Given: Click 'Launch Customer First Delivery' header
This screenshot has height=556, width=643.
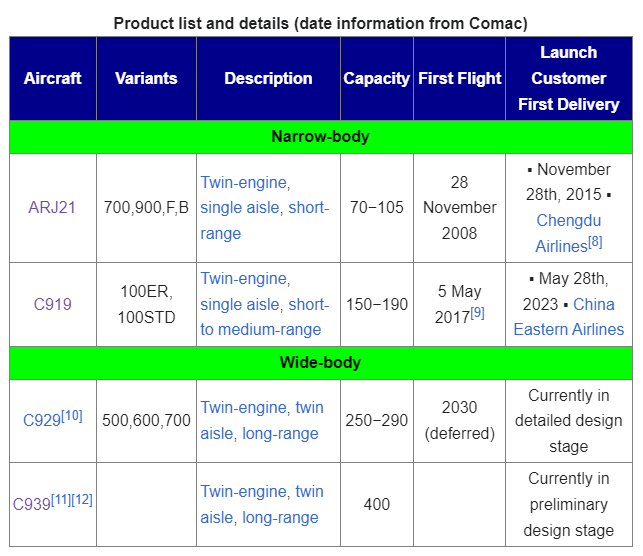Looking at the screenshot, I should (569, 78).
